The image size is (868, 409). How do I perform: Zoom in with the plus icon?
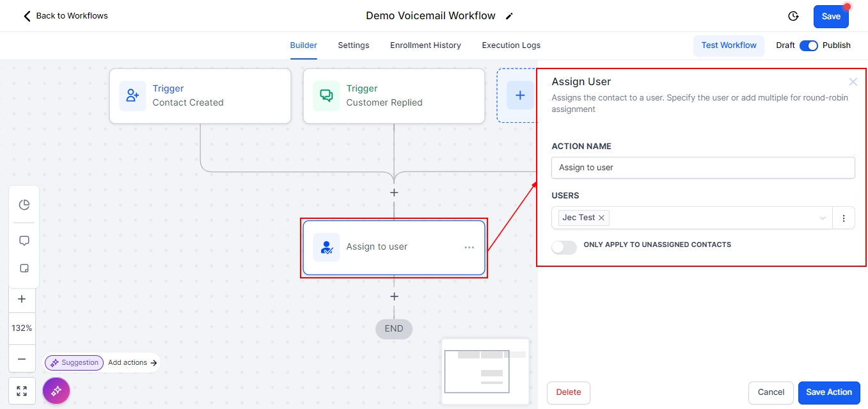22,299
